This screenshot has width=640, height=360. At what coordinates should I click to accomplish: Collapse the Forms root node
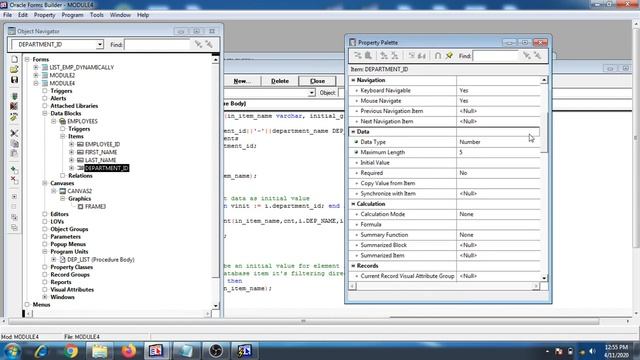(27, 60)
